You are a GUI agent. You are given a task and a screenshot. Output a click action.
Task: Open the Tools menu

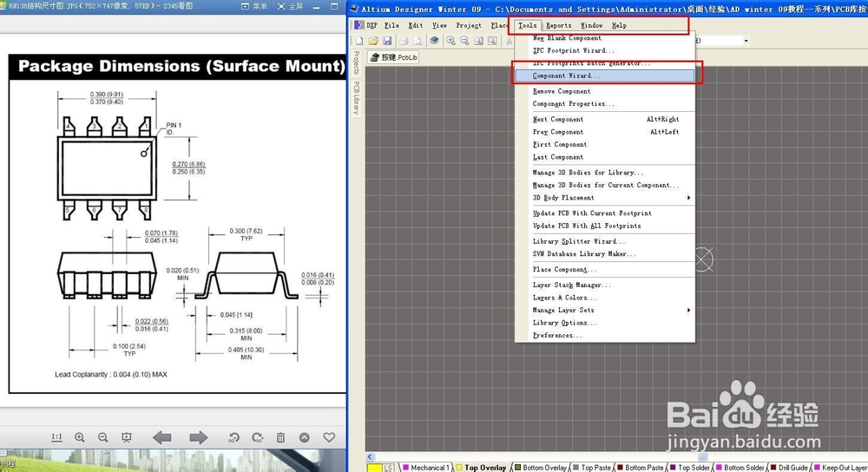pyautogui.click(x=527, y=25)
